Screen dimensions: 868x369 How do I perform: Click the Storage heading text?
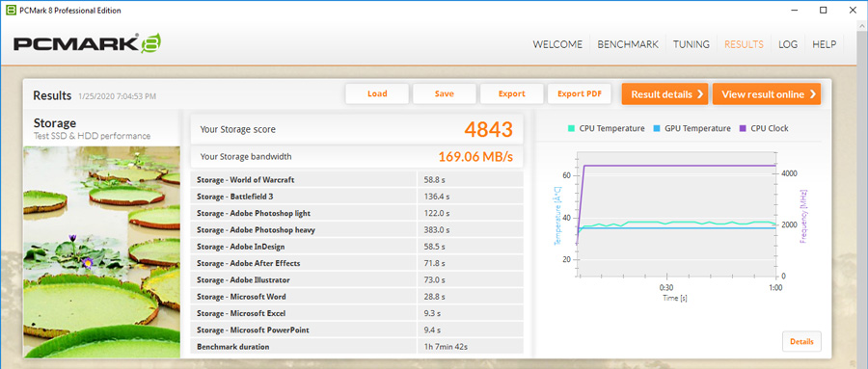pyautogui.click(x=55, y=122)
